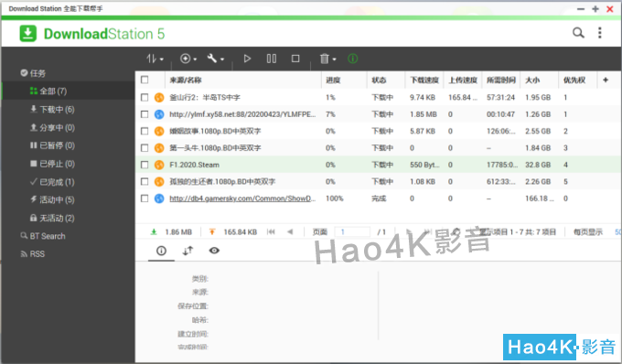Open the trash delete dropdown
Screen dimensions: 622x364
point(327,59)
